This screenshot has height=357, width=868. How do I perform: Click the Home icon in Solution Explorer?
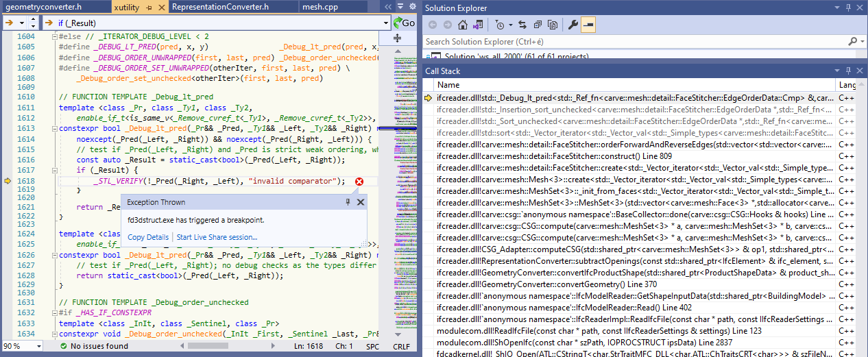point(463,25)
